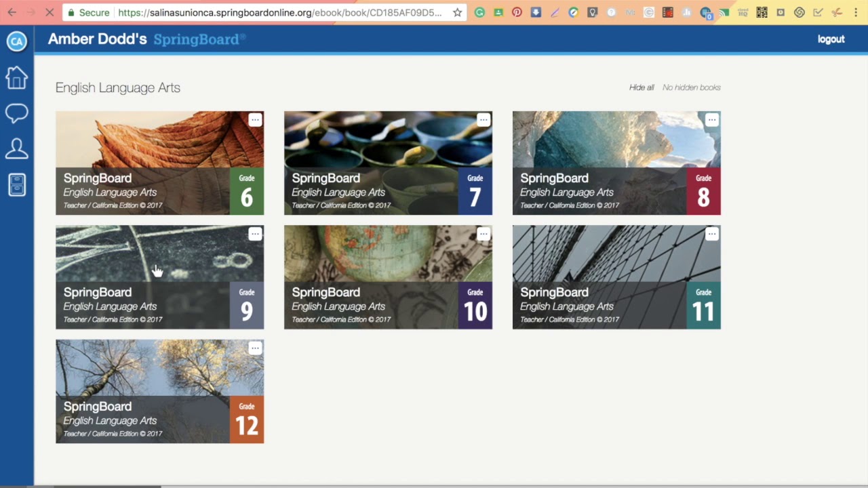Open options menu on Grade 9 book
This screenshot has width=868, height=488.
click(255, 234)
